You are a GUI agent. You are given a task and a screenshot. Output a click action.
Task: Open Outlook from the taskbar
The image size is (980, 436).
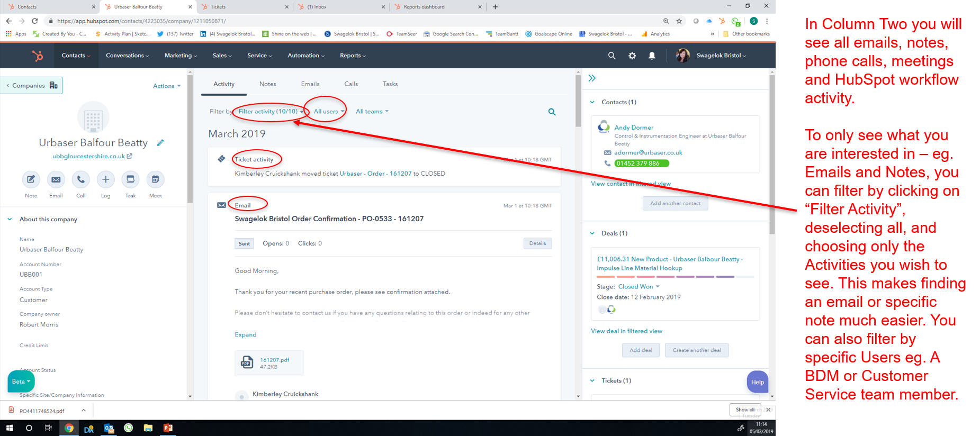pos(109,428)
